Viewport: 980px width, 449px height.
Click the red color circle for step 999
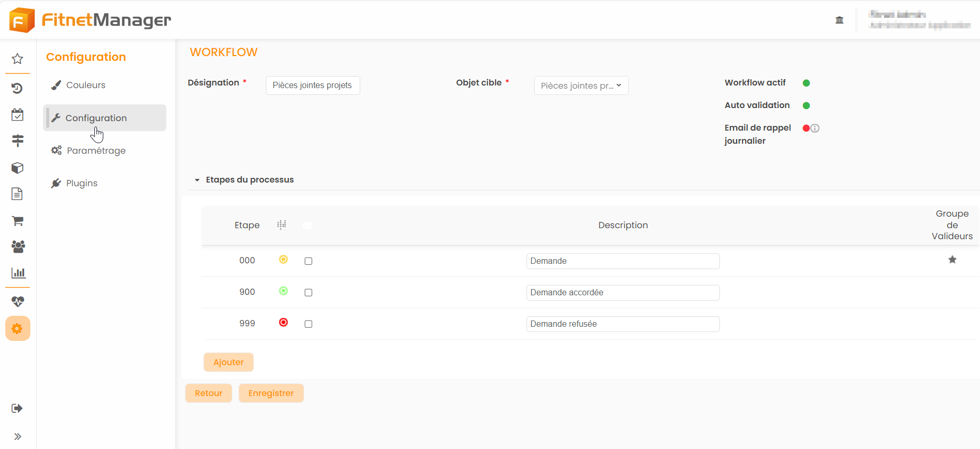(x=283, y=322)
